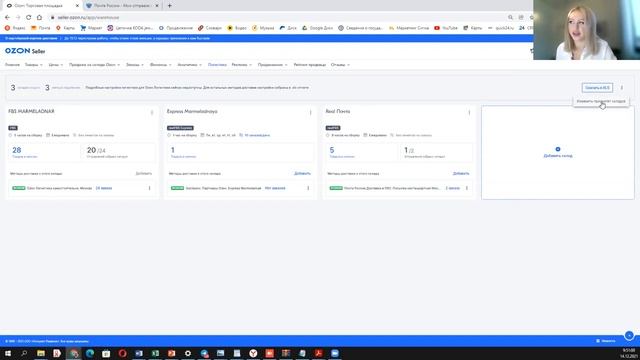
Task: Open Ozon Логистика delivery method kebab menu
Action: (149, 188)
